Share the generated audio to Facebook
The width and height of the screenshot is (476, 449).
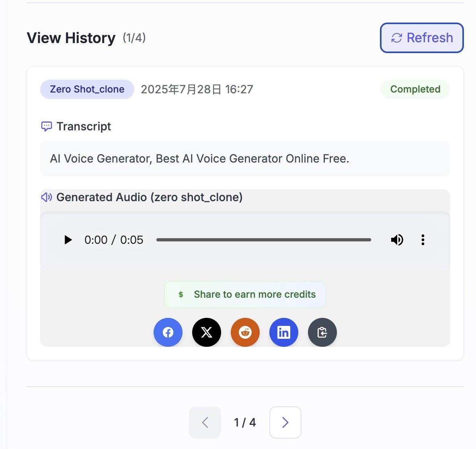coord(168,332)
